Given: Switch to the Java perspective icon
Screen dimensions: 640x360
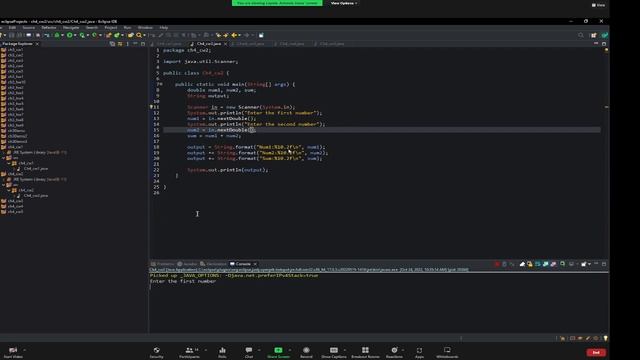Looking at the screenshot, I should tap(604, 36).
